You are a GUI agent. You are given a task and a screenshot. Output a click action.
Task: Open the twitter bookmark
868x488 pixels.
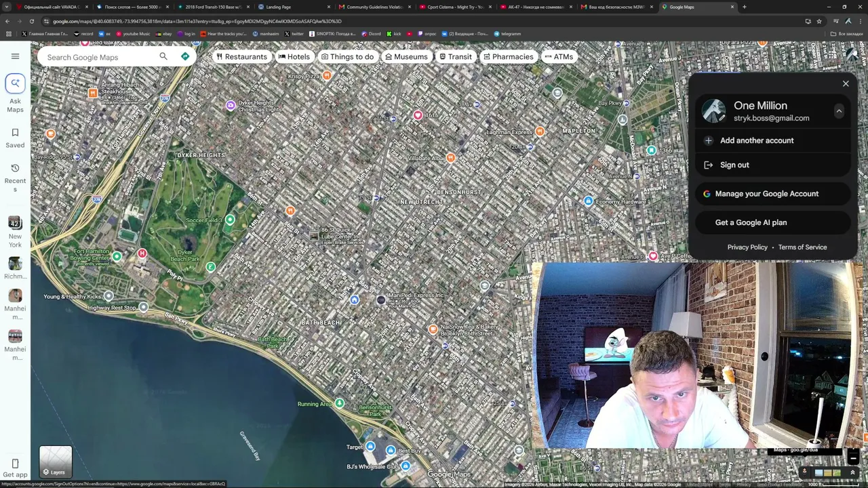pos(294,34)
